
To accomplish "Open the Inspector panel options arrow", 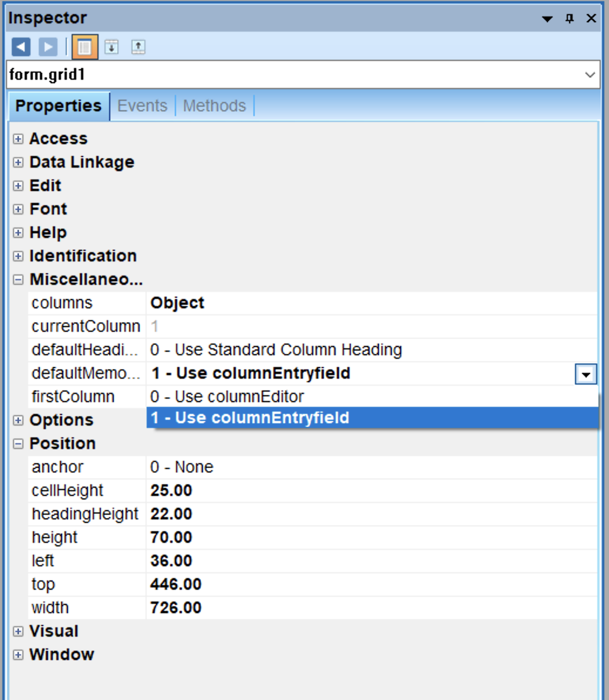I will tap(547, 19).
